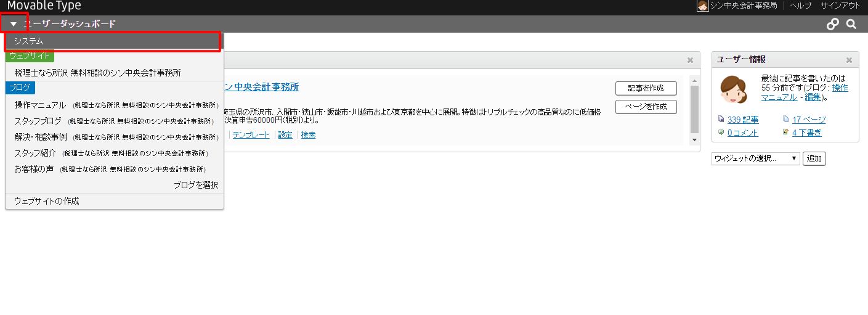Click the user avatar icon in header
The height and width of the screenshot is (315, 868).
coord(702,6)
